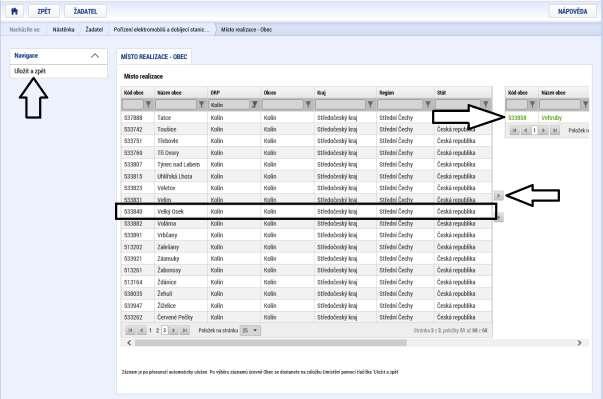
Task: Select the Červené Pečky row
Action: [x=306, y=318]
